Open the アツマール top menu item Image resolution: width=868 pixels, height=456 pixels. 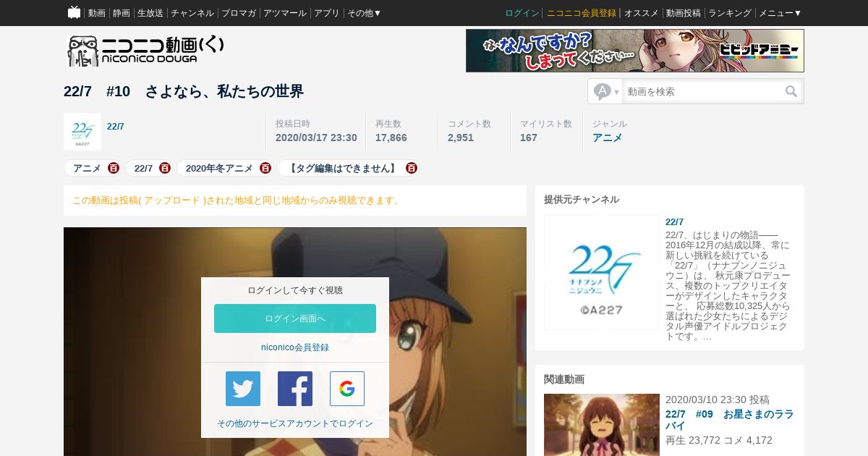tap(285, 13)
